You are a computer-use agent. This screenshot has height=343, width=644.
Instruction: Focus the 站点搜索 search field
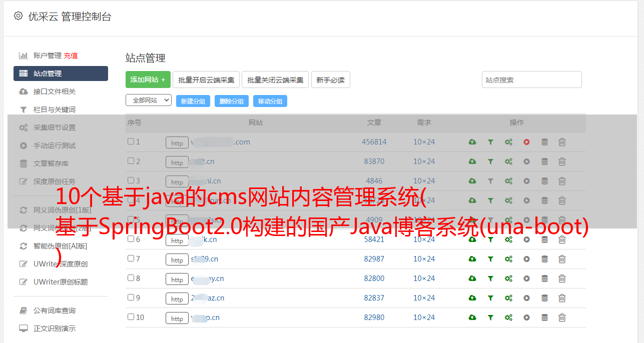click(532, 79)
